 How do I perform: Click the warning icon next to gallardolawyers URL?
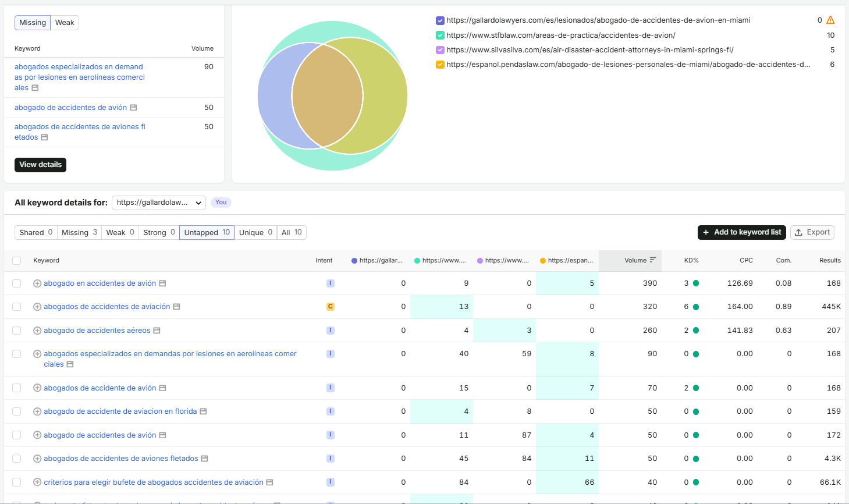point(830,20)
